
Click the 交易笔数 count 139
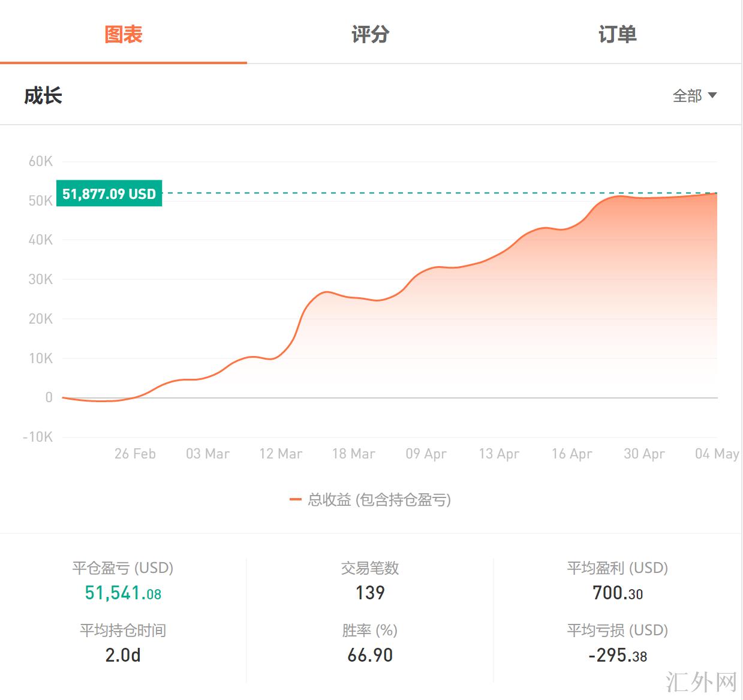[370, 593]
